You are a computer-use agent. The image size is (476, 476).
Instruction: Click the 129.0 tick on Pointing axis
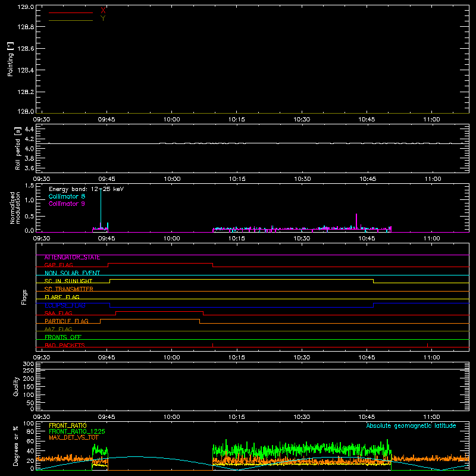tap(26, 7)
